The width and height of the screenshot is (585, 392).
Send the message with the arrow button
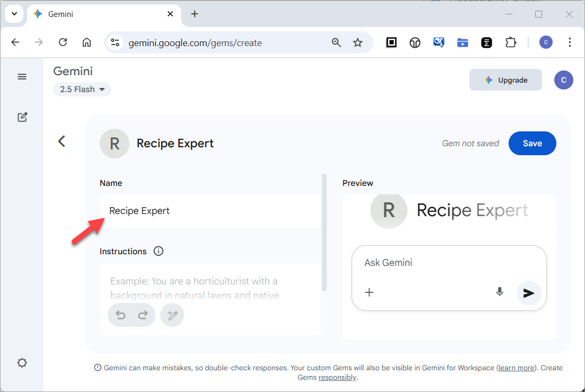click(529, 293)
